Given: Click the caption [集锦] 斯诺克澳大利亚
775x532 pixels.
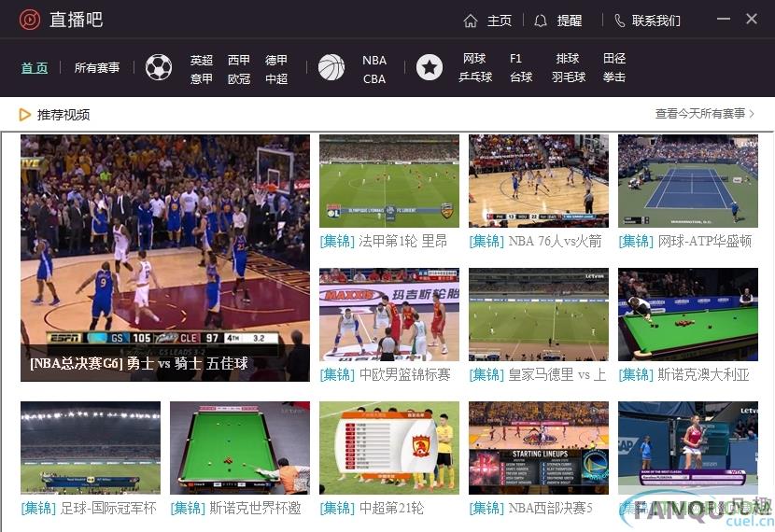Looking at the screenshot, I should coord(684,375).
